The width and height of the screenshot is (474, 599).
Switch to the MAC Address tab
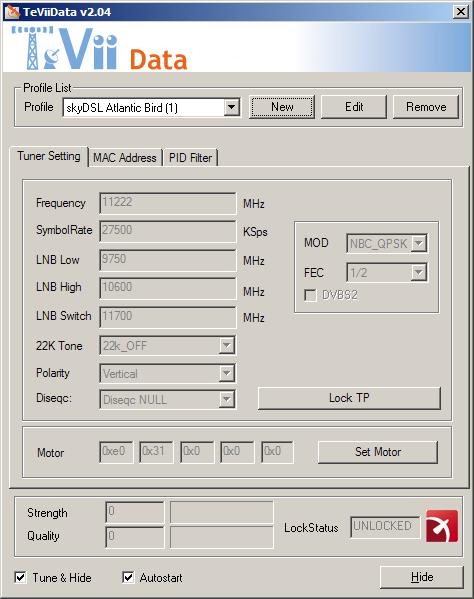tap(125, 158)
